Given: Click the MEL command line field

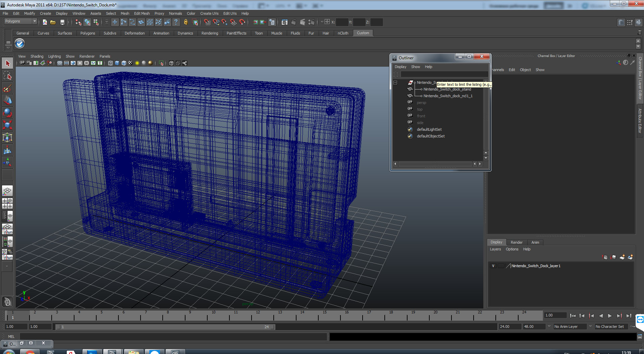Looking at the screenshot, I should 173,337.
